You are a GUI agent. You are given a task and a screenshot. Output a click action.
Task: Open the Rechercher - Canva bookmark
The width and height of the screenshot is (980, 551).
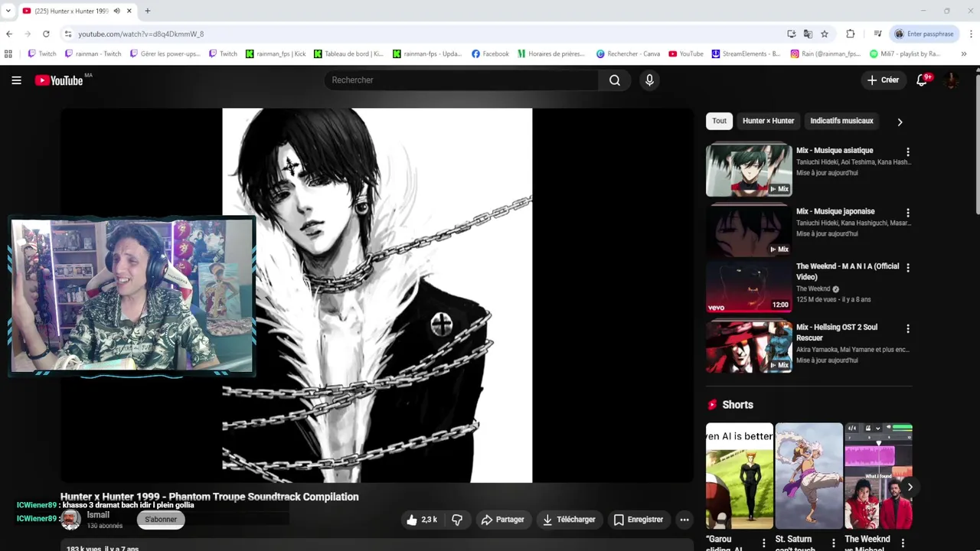[628, 54]
